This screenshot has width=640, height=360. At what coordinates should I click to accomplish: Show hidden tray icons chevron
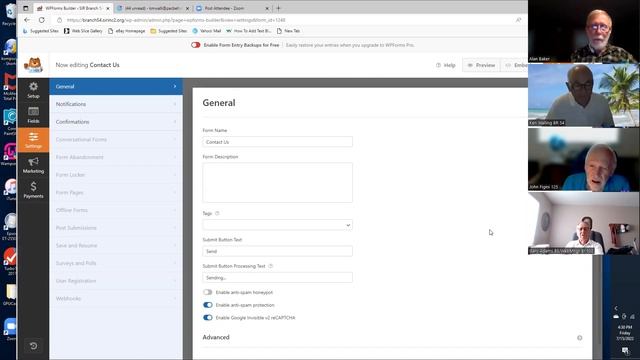click(x=616, y=308)
